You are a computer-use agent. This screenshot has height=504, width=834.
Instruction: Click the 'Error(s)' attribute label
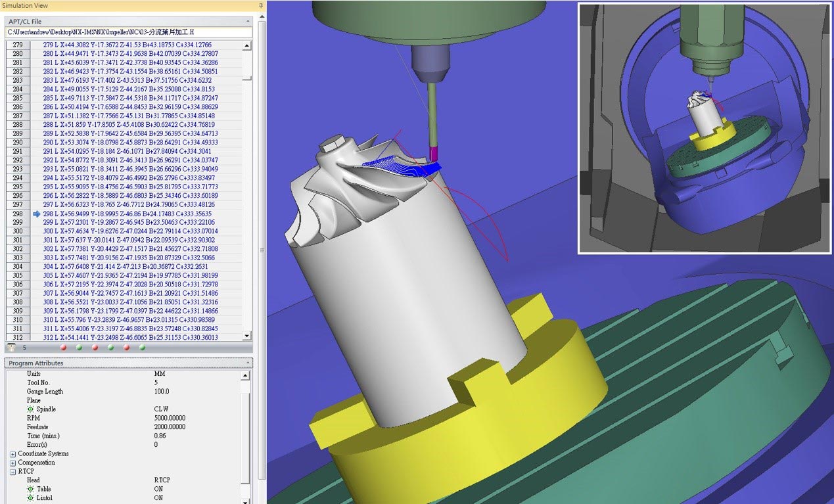[37, 445]
